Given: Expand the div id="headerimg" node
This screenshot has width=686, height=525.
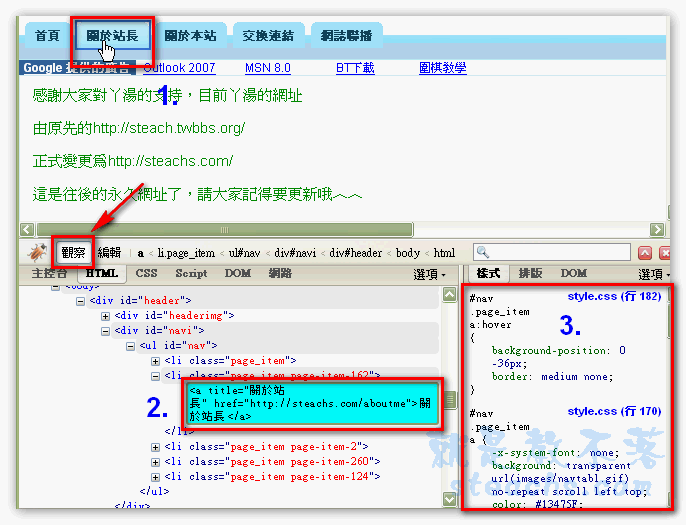Looking at the screenshot, I should pos(105,316).
